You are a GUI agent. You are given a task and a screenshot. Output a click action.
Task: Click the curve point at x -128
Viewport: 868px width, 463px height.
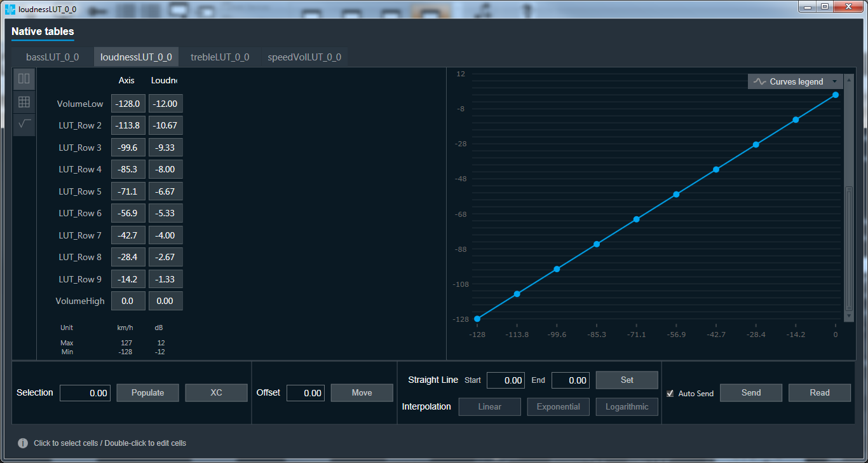(x=477, y=319)
